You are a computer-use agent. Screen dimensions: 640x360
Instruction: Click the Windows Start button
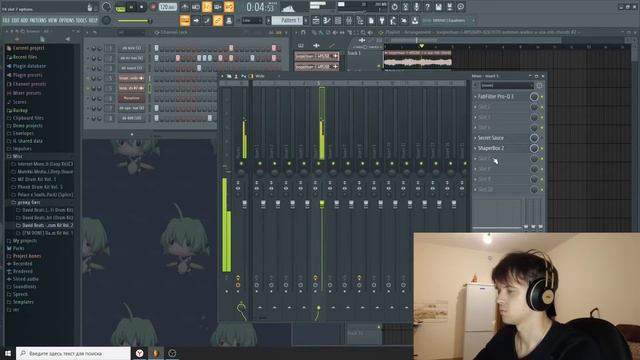pos(8,353)
